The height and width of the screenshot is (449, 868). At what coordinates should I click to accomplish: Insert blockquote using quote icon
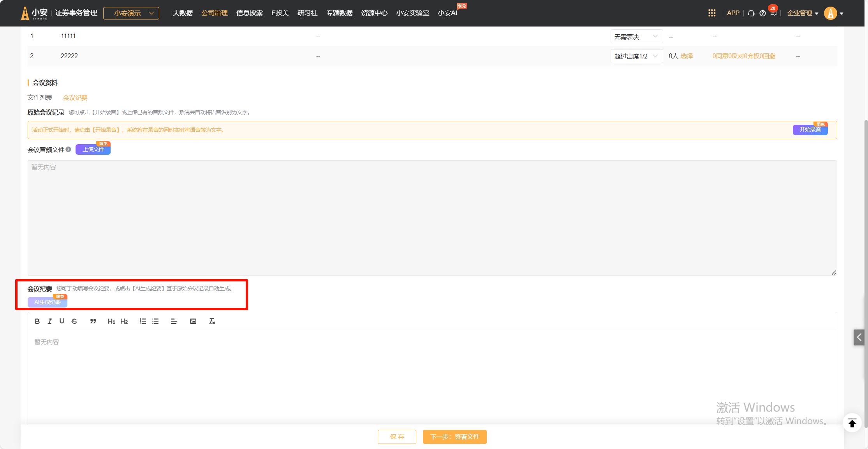click(x=93, y=321)
